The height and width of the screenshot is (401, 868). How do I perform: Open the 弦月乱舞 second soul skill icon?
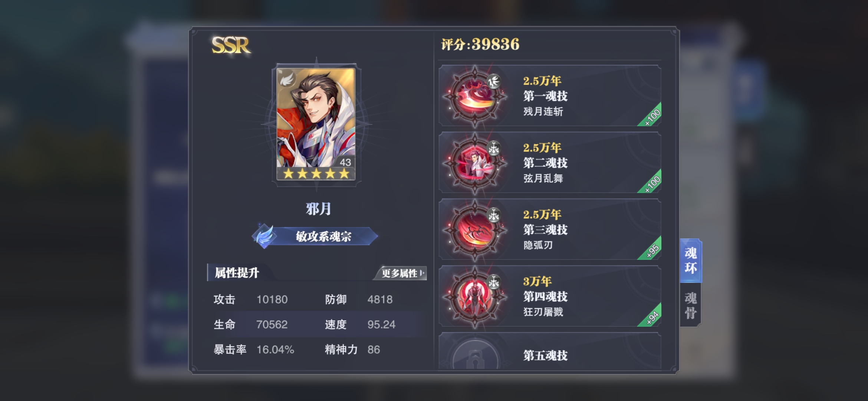click(x=475, y=163)
